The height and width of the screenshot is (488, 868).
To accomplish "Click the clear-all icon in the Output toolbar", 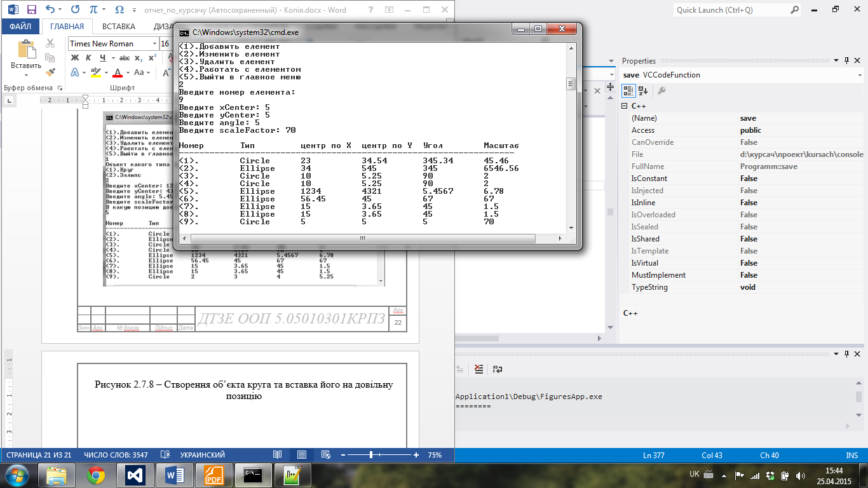I will click(x=478, y=369).
